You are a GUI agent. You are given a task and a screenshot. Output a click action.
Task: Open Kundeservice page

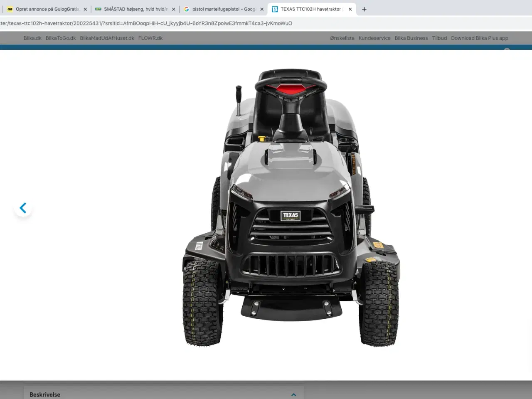pos(374,38)
